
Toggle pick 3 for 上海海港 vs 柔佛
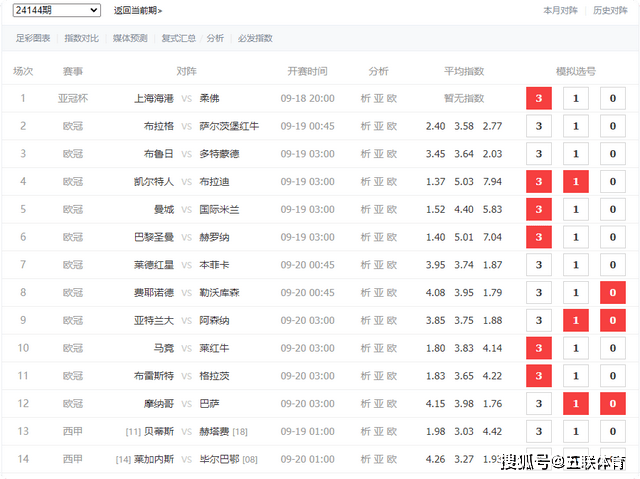(x=539, y=98)
